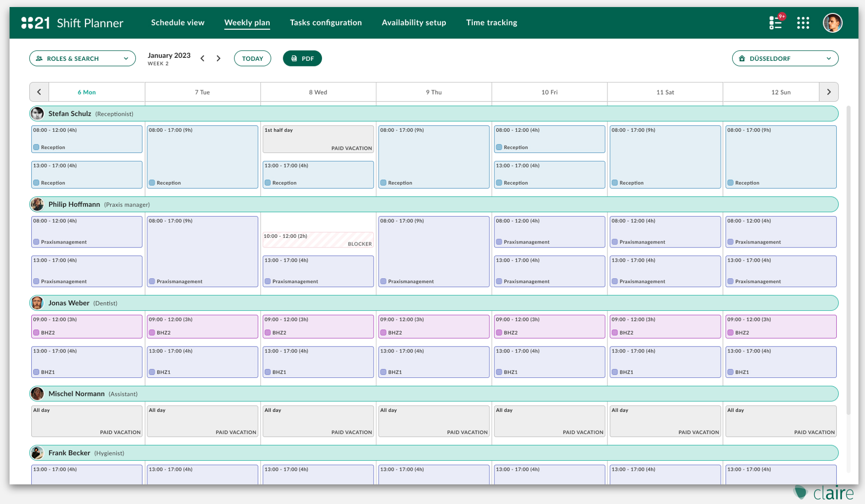The width and height of the screenshot is (865, 504).
Task: Click the Today button
Action: (252, 58)
